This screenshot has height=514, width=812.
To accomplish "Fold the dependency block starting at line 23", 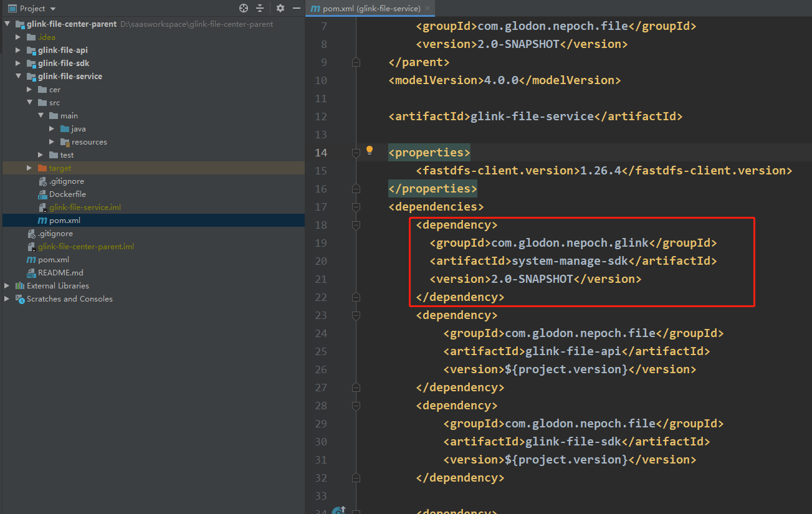I will (x=356, y=315).
